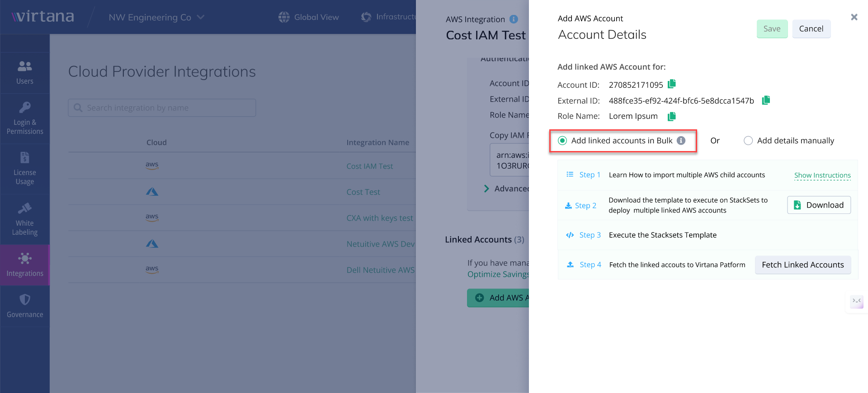
Task: Click Fetch Linked Accounts button
Action: tap(803, 265)
